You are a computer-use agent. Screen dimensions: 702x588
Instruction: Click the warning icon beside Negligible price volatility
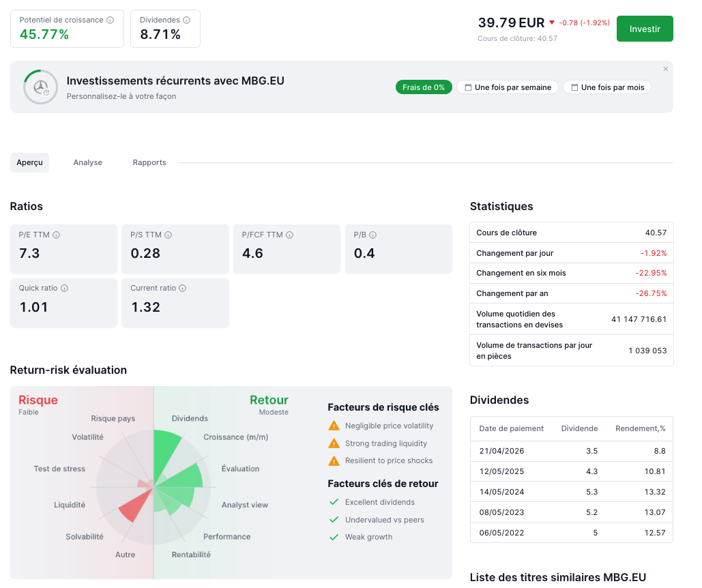pos(334,426)
